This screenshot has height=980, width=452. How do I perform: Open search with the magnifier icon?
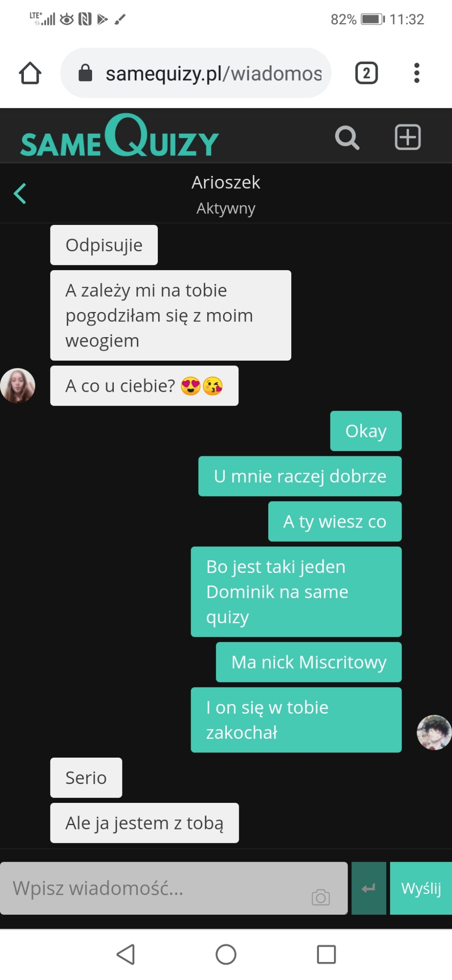[x=347, y=137]
